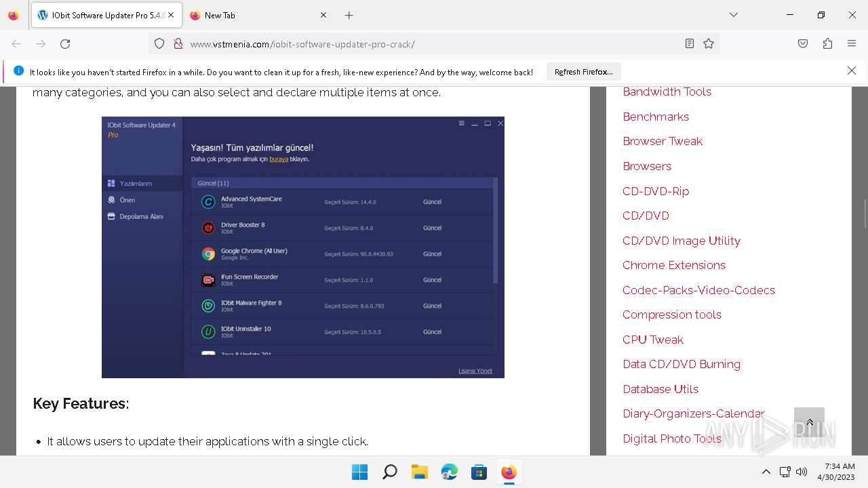
Task: Open the Chrome Extensions category link
Action: click(674, 265)
